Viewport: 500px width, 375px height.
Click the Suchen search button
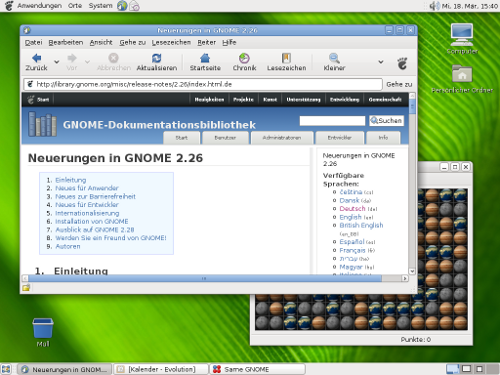coord(386,121)
